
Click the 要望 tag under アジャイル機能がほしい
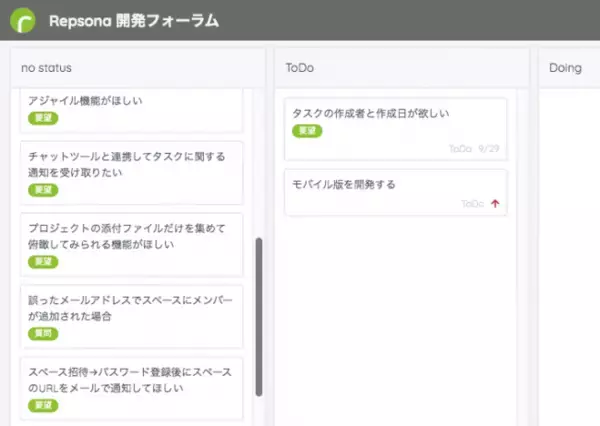tap(43, 118)
